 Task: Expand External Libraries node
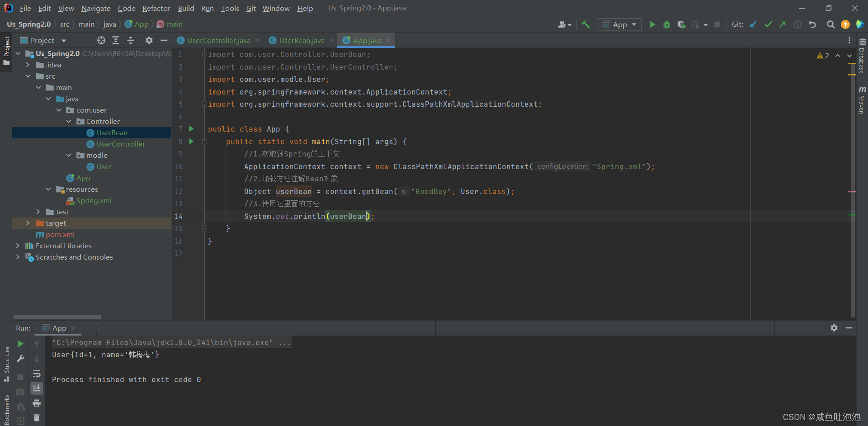click(x=18, y=246)
